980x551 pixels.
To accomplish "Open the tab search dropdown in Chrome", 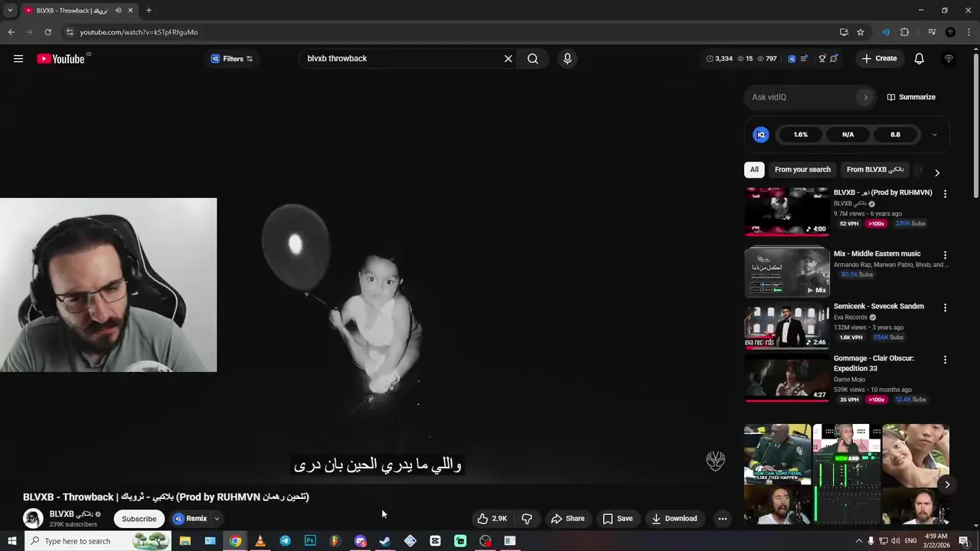I will pyautogui.click(x=10, y=11).
